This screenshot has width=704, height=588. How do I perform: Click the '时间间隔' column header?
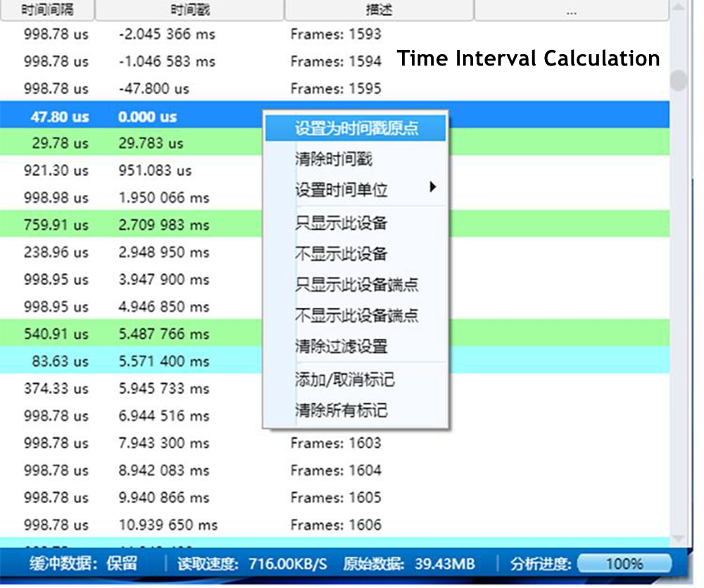coord(47,10)
